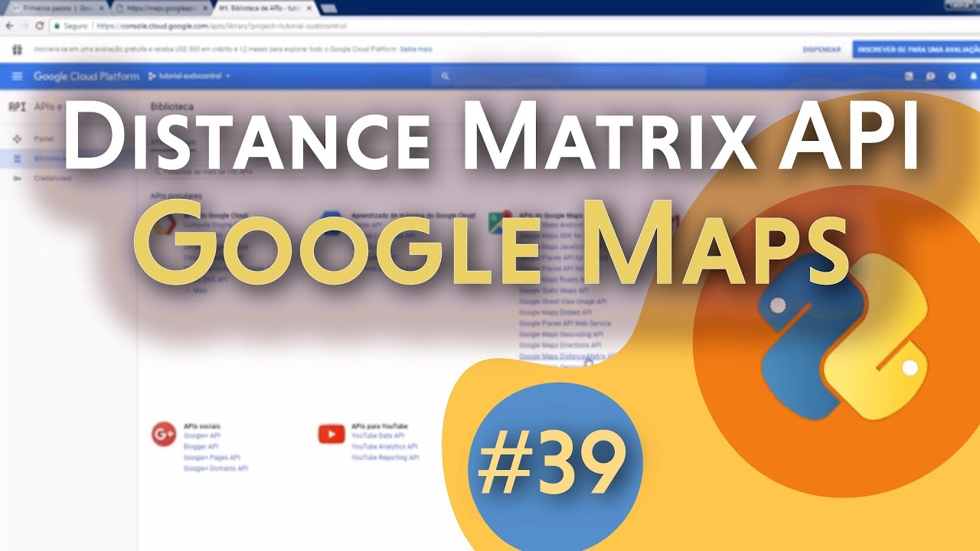Viewport: 980px width, 551px height.
Task: Click INSCREVER-SE PARA UMA AVALIAÇÃO button
Action: click(916, 49)
